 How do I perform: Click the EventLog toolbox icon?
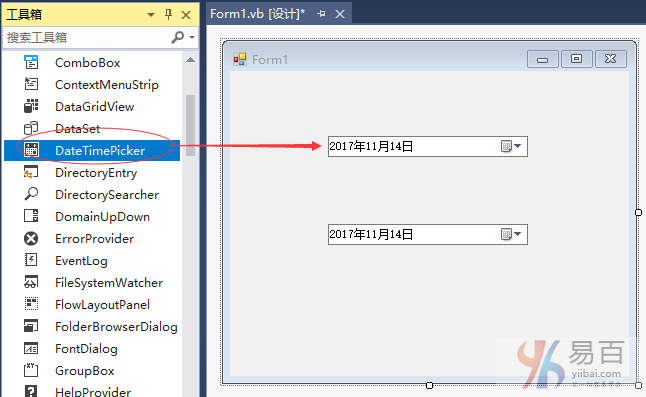(x=31, y=260)
